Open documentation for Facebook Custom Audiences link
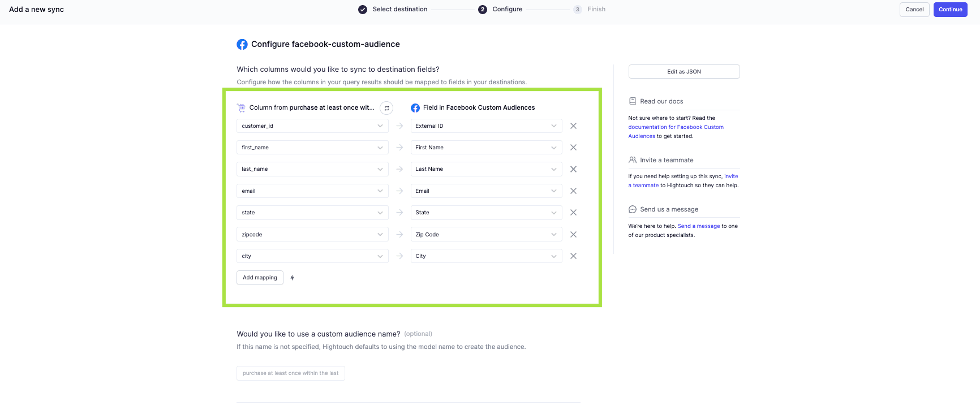 tap(676, 127)
